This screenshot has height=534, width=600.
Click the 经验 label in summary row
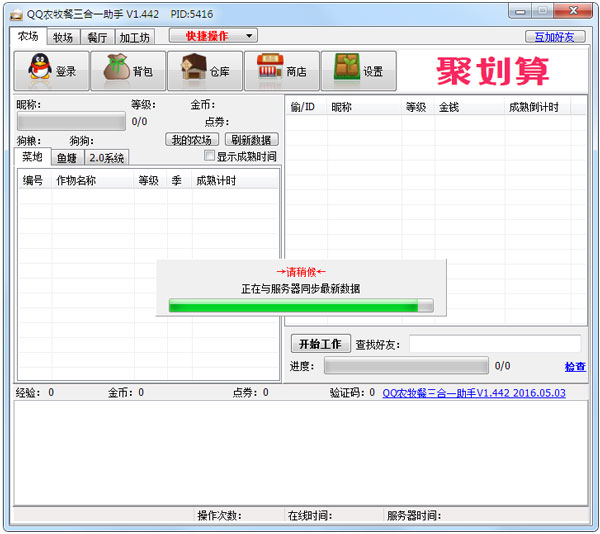(28, 392)
